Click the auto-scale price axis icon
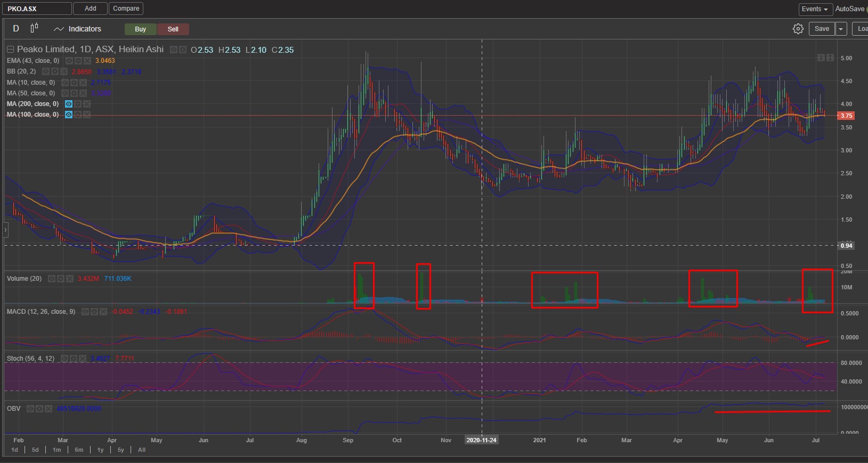This screenshot has height=463, width=868. click(x=830, y=58)
